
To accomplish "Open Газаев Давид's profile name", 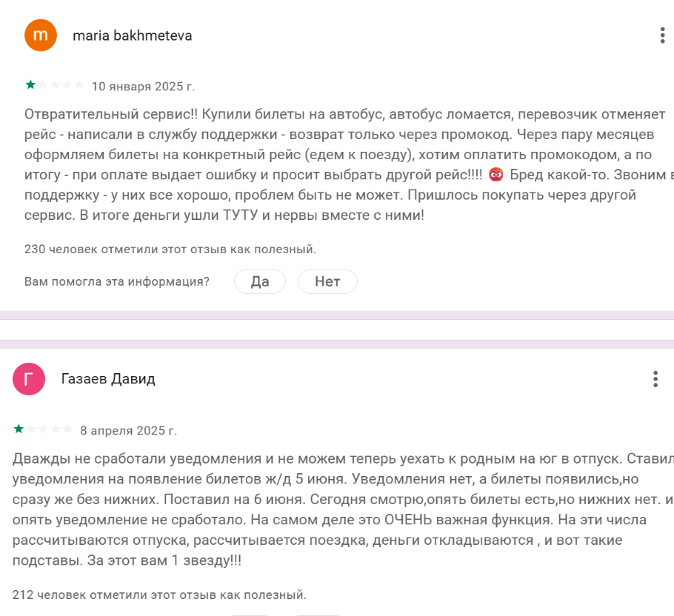I will coord(108,379).
